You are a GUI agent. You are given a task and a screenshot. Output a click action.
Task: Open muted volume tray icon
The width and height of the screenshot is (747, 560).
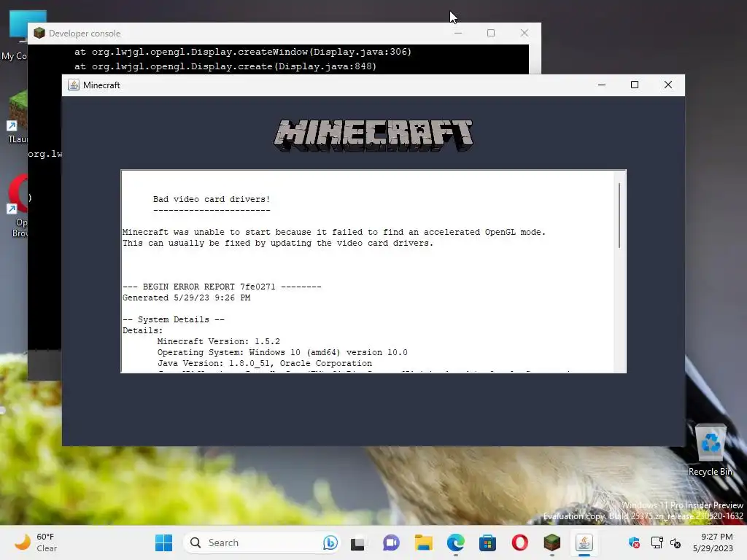pyautogui.click(x=675, y=542)
